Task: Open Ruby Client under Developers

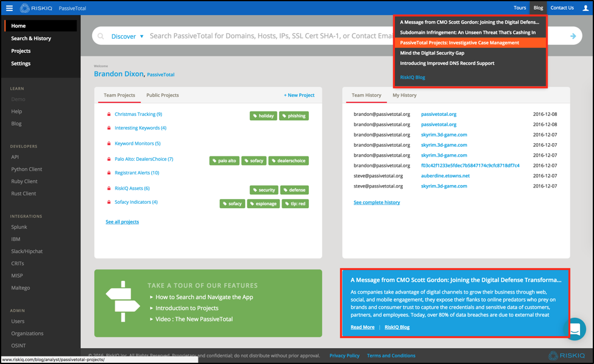Action: (24, 181)
